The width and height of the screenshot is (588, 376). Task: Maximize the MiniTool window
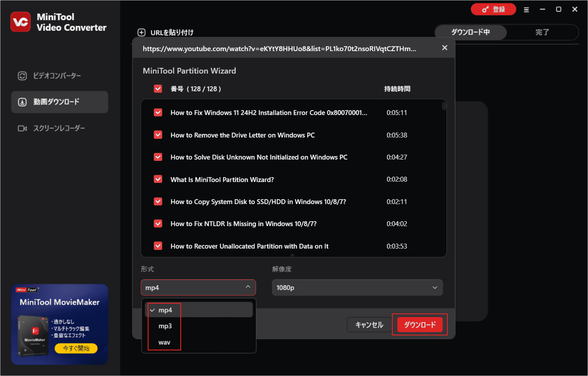click(x=558, y=9)
